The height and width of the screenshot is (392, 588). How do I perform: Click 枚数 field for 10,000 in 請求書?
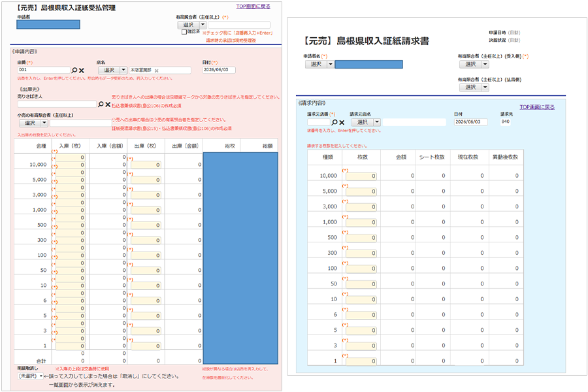point(361,176)
